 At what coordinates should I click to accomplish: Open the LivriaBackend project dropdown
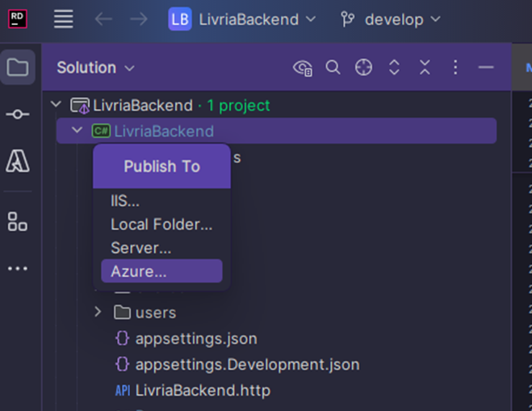[258, 19]
